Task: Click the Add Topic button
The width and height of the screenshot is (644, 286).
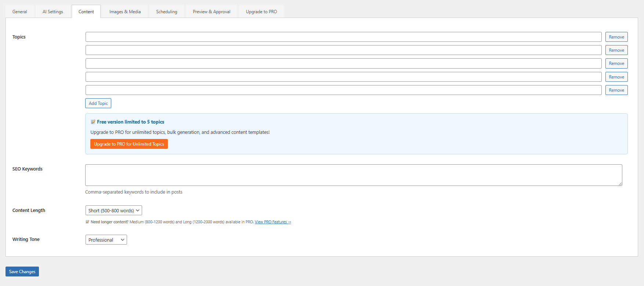Action: click(98, 103)
